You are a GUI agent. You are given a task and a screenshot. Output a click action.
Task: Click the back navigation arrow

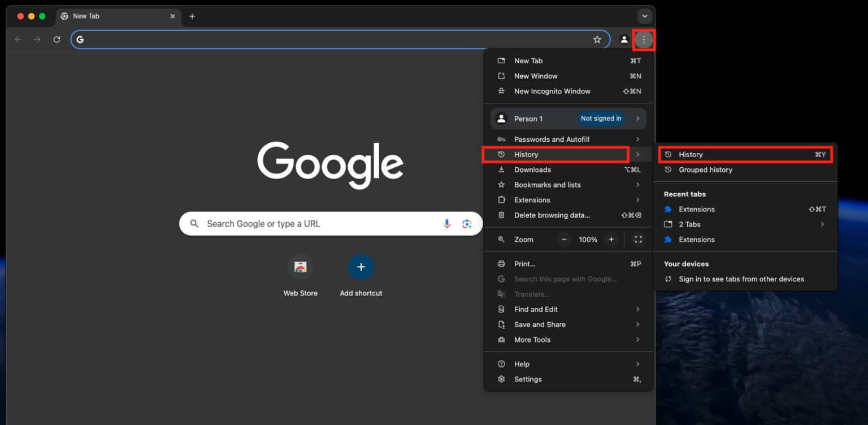coord(18,40)
